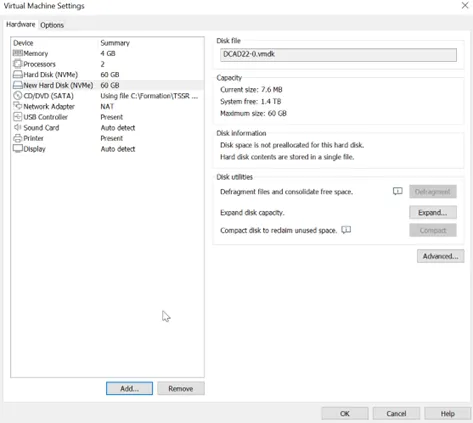
Task: Select the New Hard Disk (NVMe) row label
Action: pyautogui.click(x=58, y=85)
